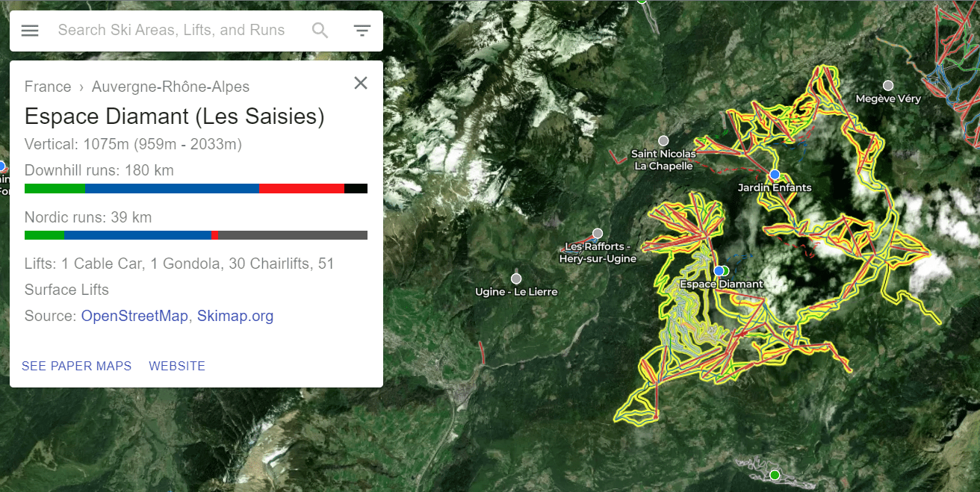Go to Auvergne-Rhône-Alpes breadcrumb

click(170, 87)
